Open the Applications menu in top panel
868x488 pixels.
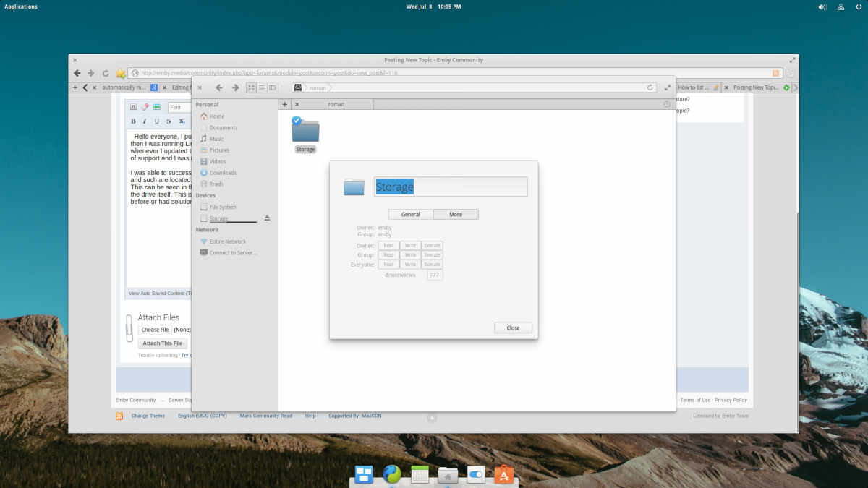pos(21,7)
